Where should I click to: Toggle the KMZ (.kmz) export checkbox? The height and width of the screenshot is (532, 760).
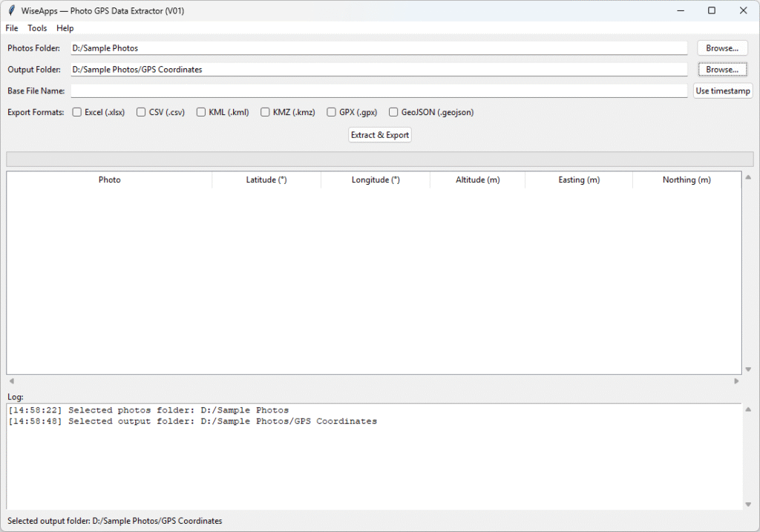click(x=266, y=113)
